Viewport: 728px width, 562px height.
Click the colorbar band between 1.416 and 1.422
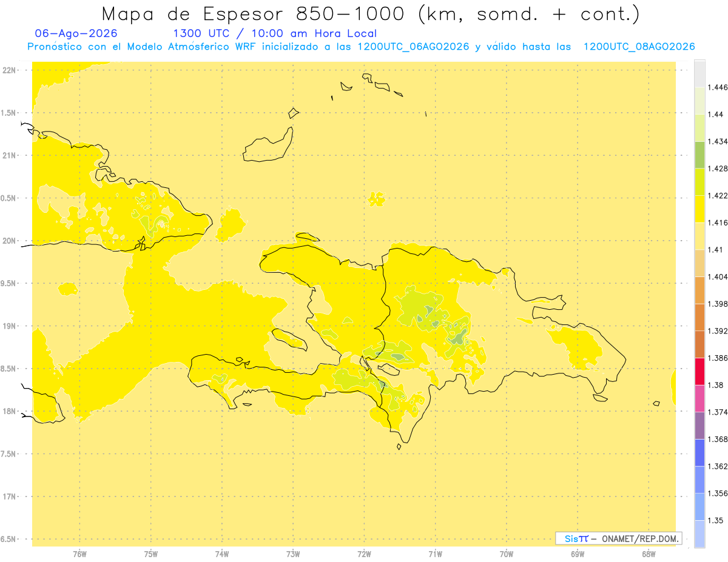point(699,209)
